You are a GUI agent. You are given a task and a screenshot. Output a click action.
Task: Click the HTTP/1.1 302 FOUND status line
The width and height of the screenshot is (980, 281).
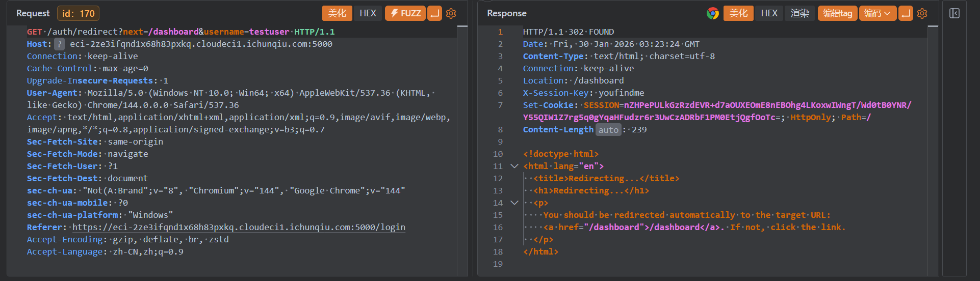(569, 32)
